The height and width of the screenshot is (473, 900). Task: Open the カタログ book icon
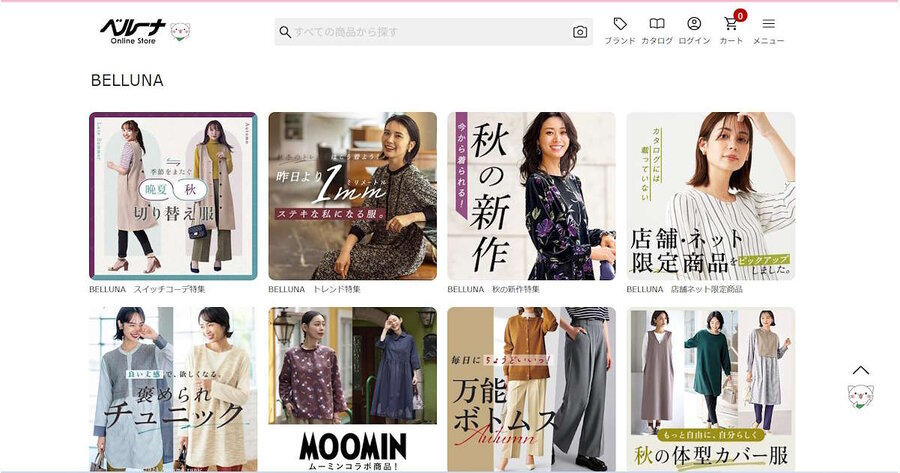click(x=657, y=24)
